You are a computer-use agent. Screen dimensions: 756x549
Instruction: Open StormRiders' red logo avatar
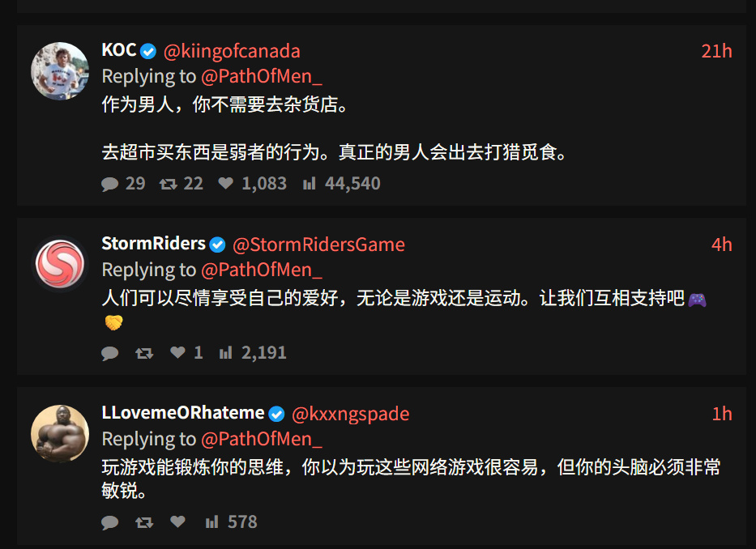(x=60, y=265)
